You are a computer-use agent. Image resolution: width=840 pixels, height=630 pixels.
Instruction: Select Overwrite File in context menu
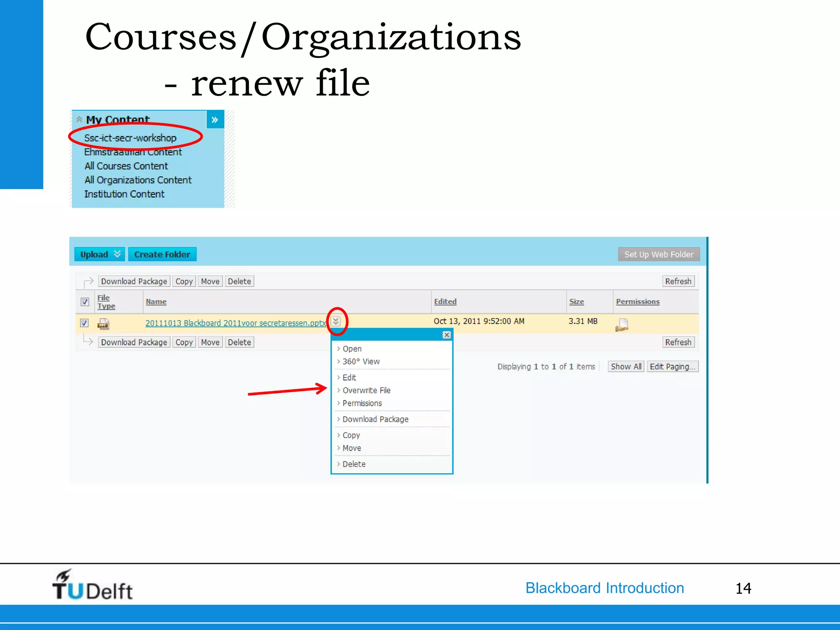[x=366, y=390]
